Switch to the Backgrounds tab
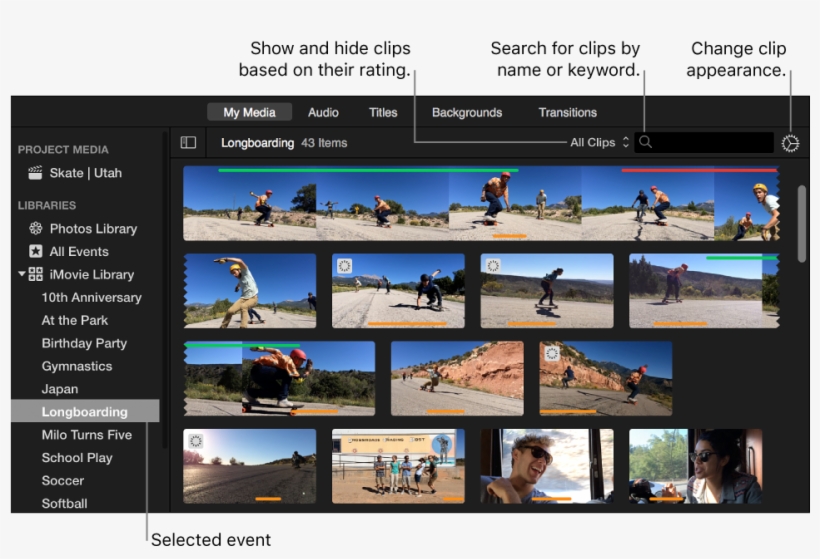Screen dimensions: 820x559 tap(467, 113)
